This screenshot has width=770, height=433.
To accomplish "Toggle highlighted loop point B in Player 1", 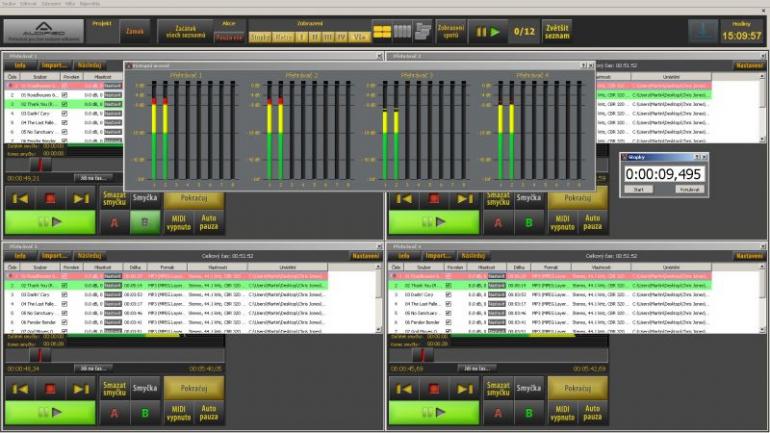I will (x=145, y=223).
